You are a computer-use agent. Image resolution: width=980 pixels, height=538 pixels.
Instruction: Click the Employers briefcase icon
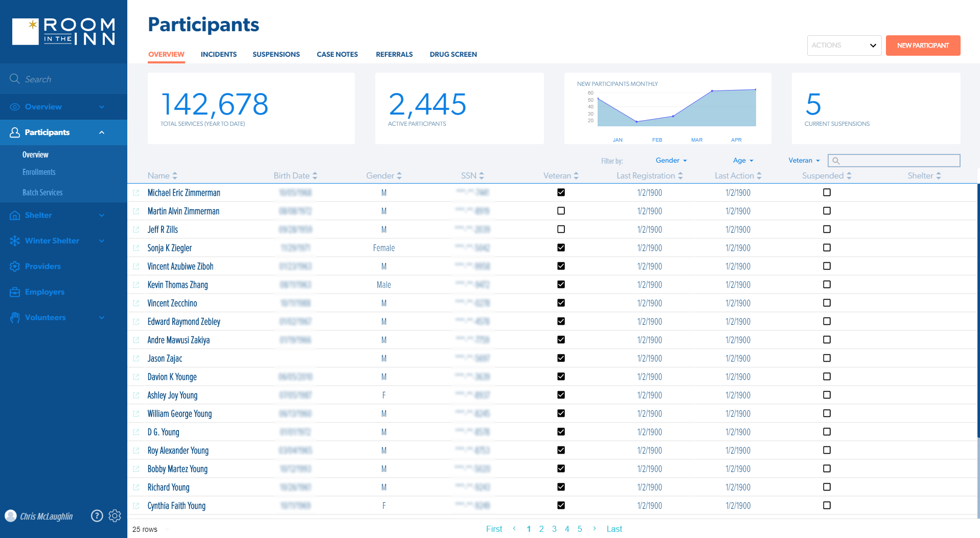coord(15,292)
